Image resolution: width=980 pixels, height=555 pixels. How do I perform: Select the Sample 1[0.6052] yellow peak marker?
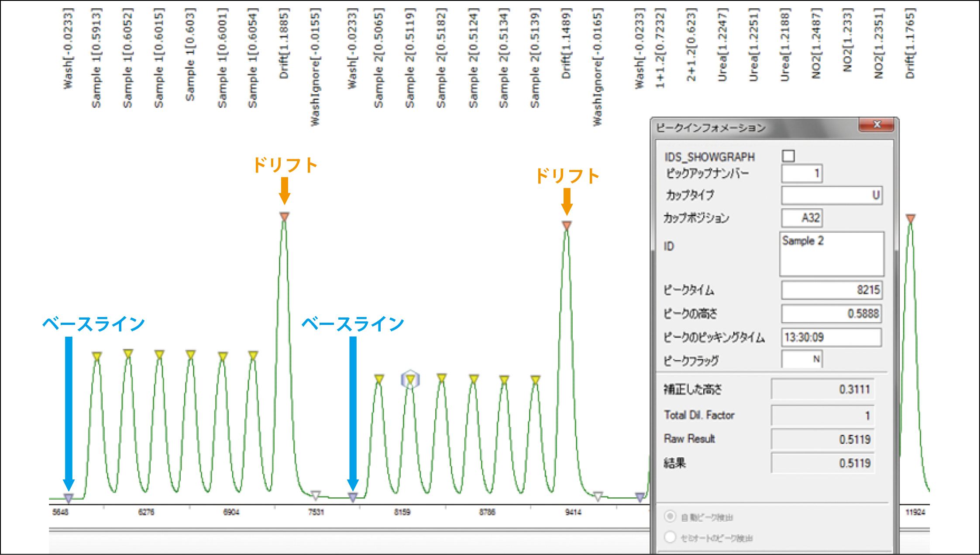128,353
